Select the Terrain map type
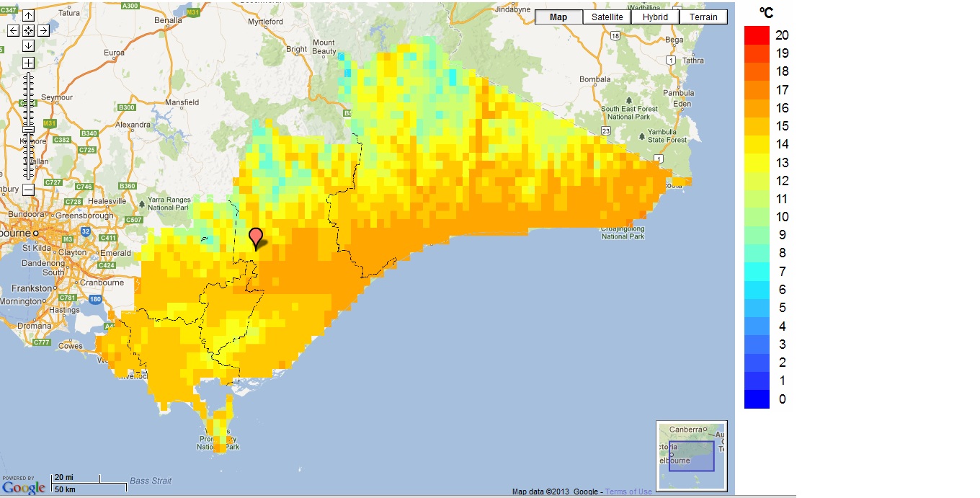Viewport: 980px width, 498px height. pos(703,17)
